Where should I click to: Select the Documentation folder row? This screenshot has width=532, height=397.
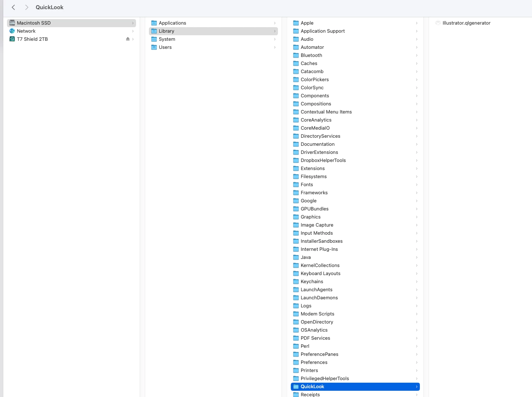tap(355, 144)
